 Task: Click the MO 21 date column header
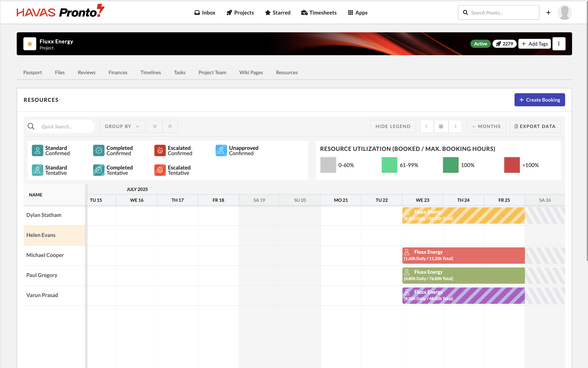(x=341, y=200)
